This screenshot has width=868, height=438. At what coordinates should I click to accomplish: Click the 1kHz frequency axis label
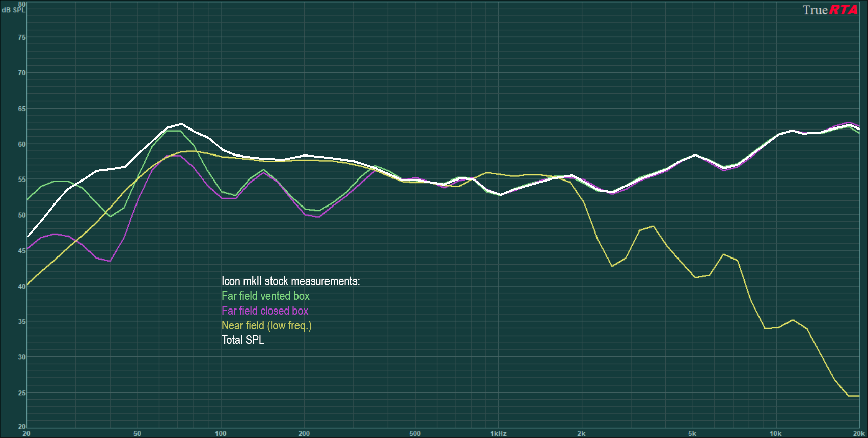[x=498, y=434]
